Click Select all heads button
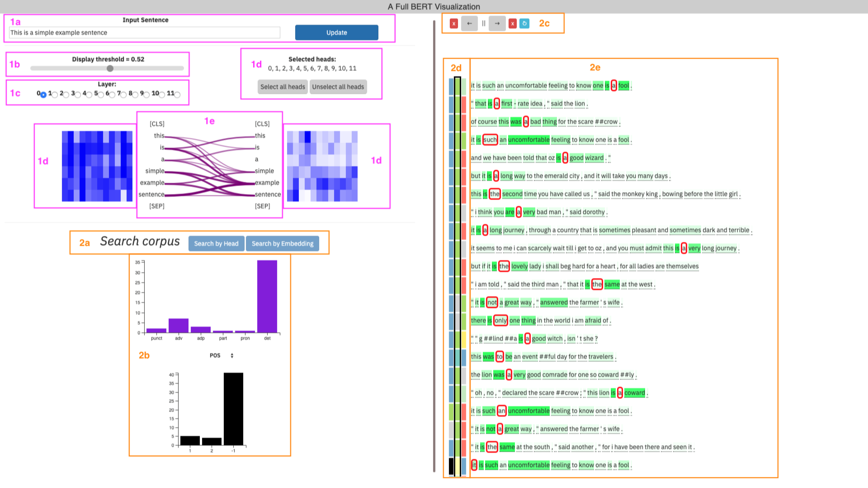Screen dimensions: 868x488 tap(283, 87)
